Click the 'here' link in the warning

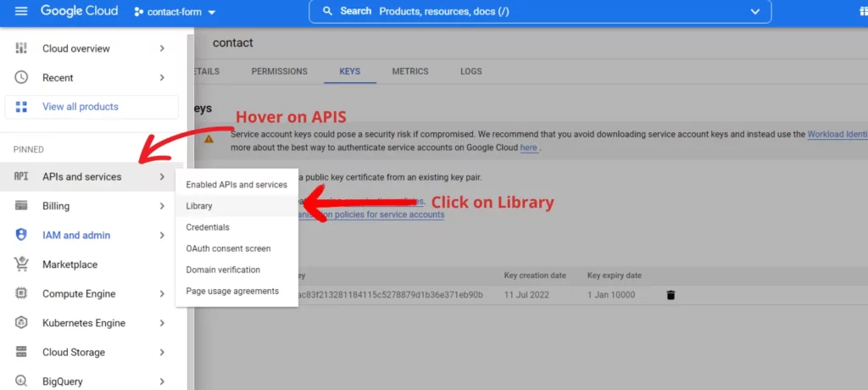(529, 148)
